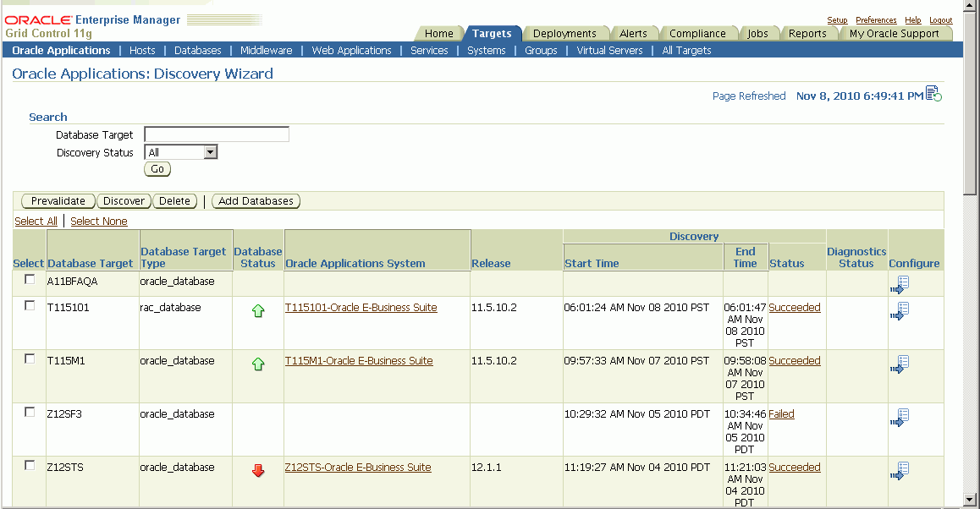Click the Select None link
Screen dimensions: 980x509
point(99,221)
